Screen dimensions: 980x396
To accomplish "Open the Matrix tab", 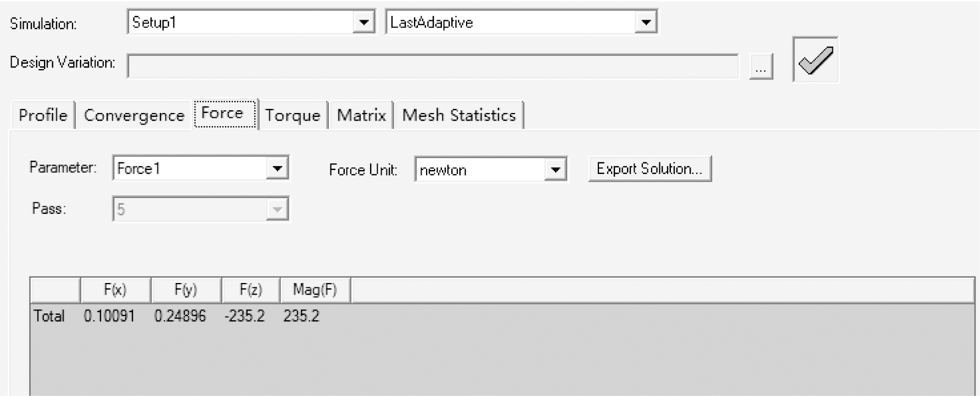I will (x=361, y=115).
